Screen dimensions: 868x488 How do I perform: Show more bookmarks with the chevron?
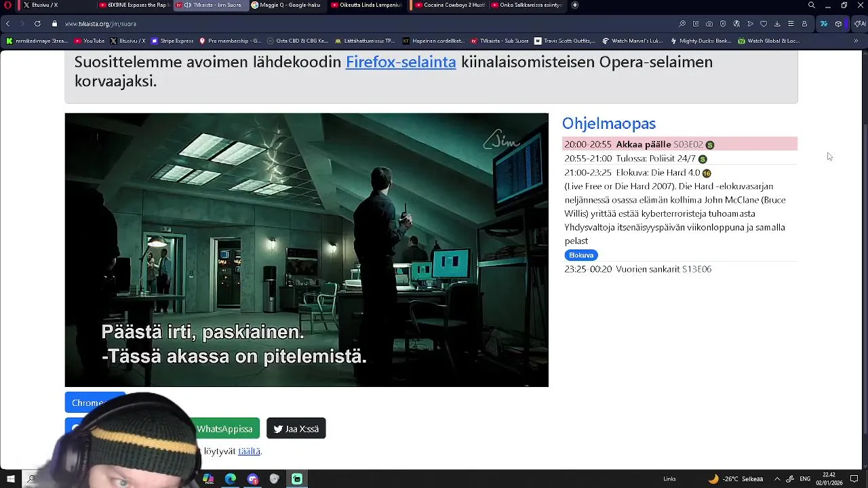click(x=856, y=41)
